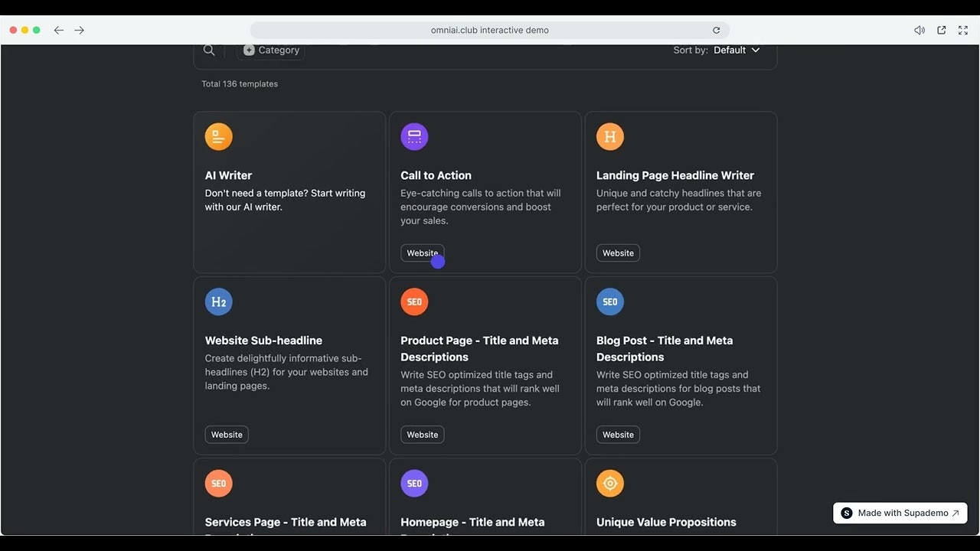Open the Category filter
The image size is (980, 551).
[x=271, y=50]
